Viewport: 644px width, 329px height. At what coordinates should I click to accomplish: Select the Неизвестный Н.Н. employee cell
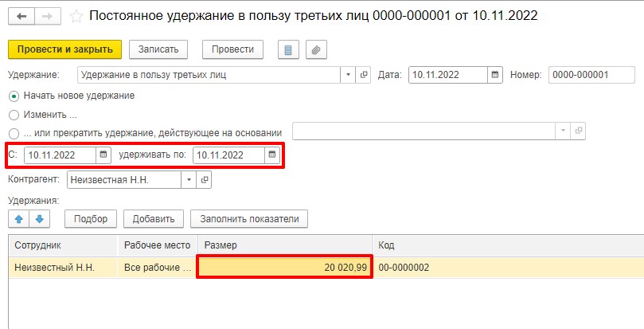click(63, 268)
